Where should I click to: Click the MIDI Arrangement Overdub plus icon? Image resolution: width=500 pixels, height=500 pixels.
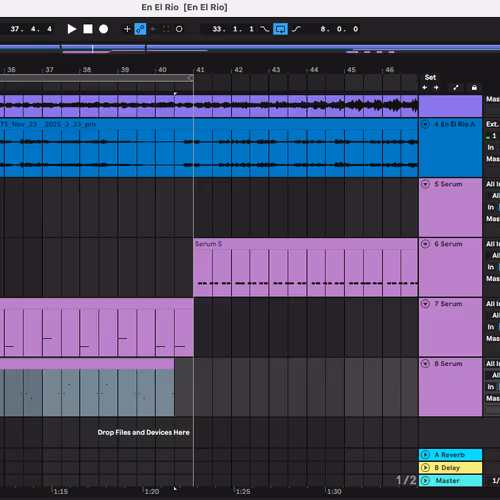coord(127,29)
